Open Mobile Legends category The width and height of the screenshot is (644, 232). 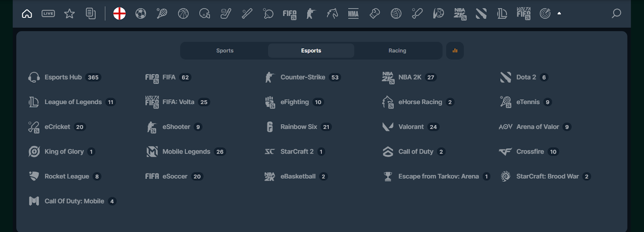pos(186,152)
